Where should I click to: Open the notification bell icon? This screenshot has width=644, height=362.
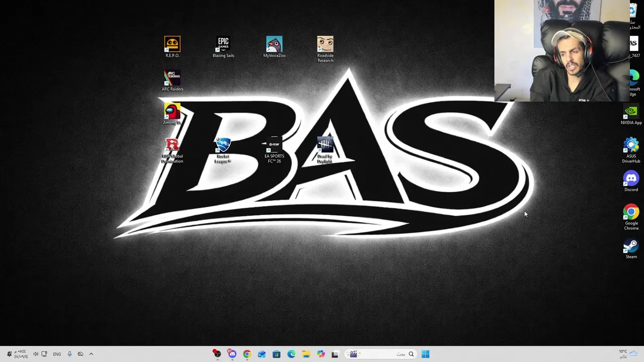tap(9, 354)
